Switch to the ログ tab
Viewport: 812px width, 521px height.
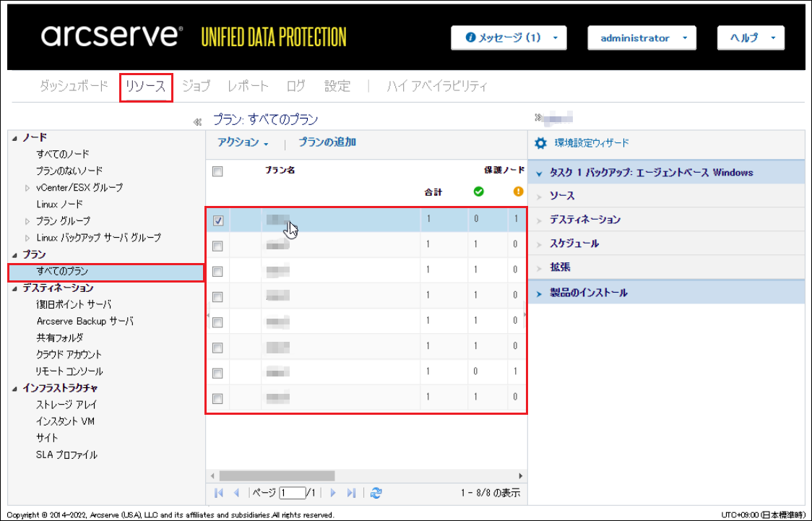point(295,86)
